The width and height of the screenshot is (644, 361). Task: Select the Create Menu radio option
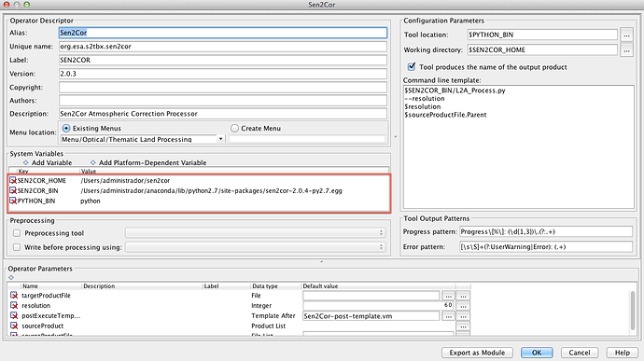[234, 128]
